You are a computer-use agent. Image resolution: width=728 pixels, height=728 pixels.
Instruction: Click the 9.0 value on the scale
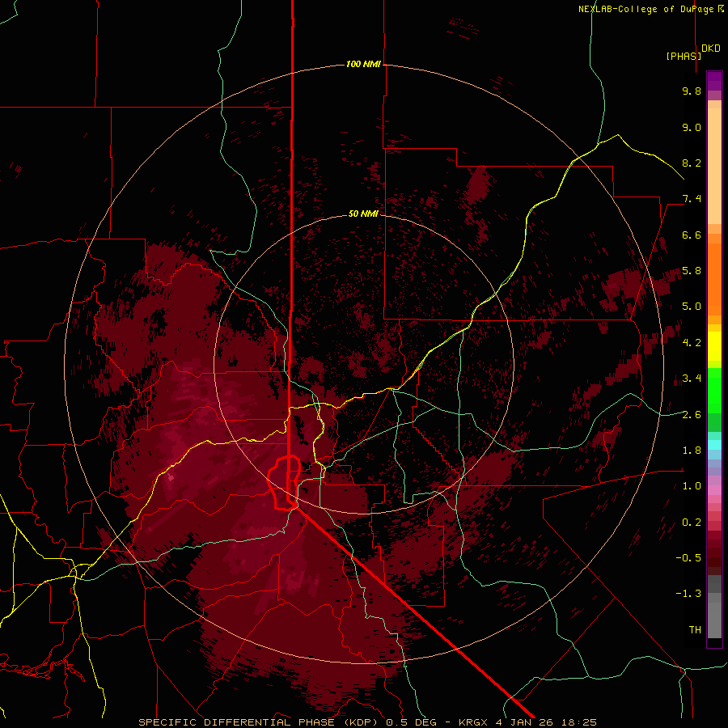click(692, 127)
